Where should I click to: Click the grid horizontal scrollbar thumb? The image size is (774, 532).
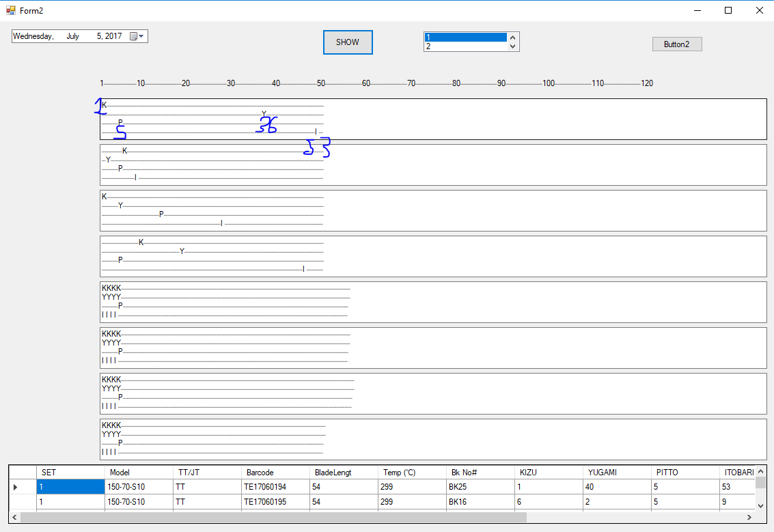click(273, 517)
